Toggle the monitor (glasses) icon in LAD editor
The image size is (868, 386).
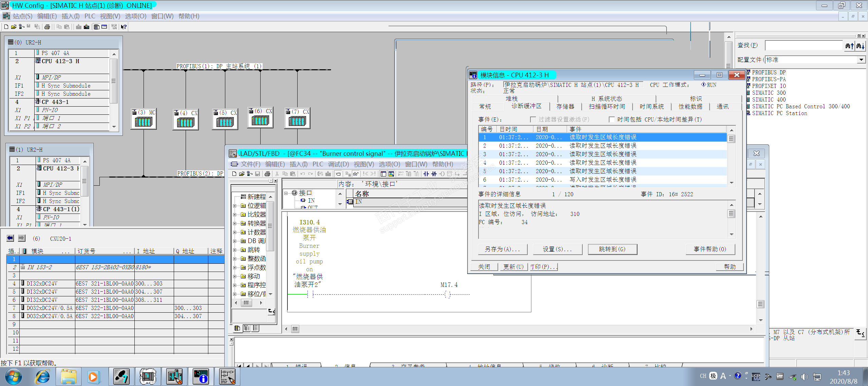pyautogui.click(x=356, y=174)
